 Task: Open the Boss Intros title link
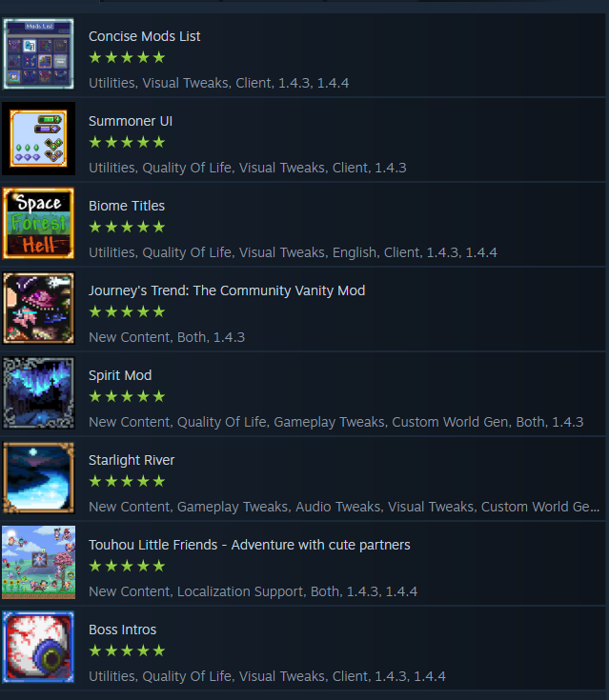(122, 630)
